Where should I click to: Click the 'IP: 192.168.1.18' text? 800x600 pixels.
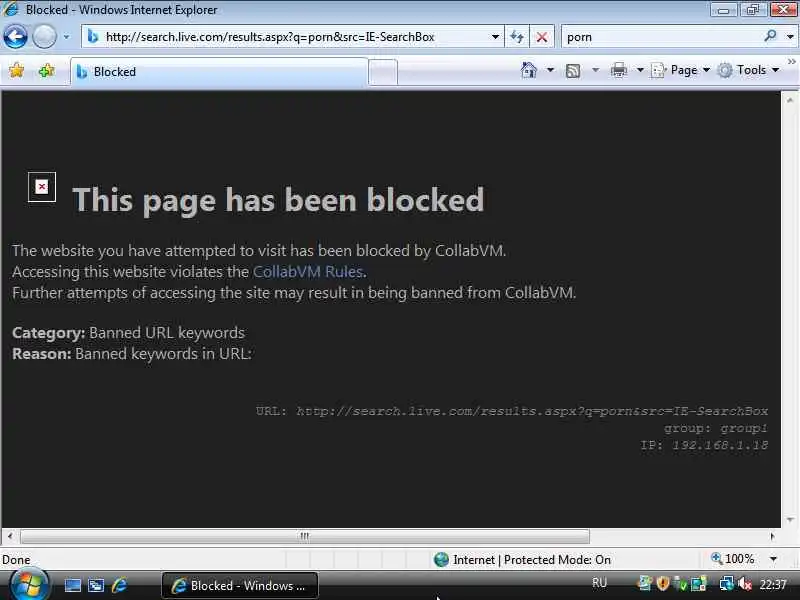coord(704,445)
